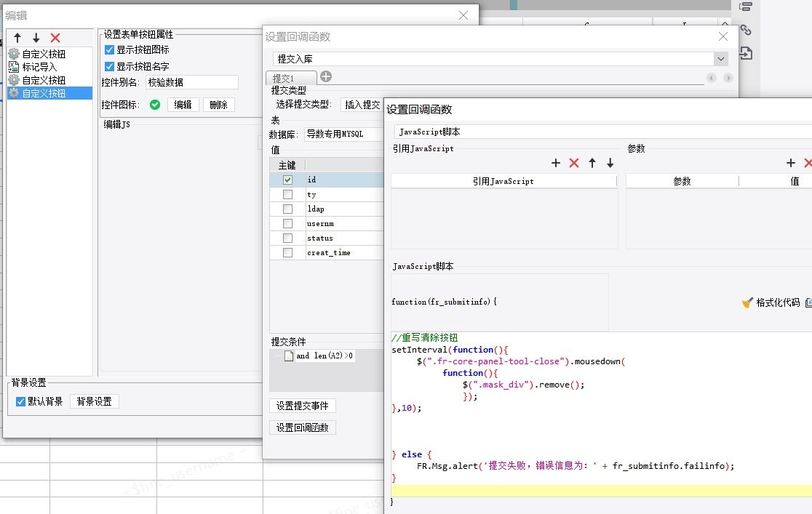Viewport: 812px width, 514px height.
Task: Open the JavaScript脚本 type dropdown
Action: click(602, 132)
